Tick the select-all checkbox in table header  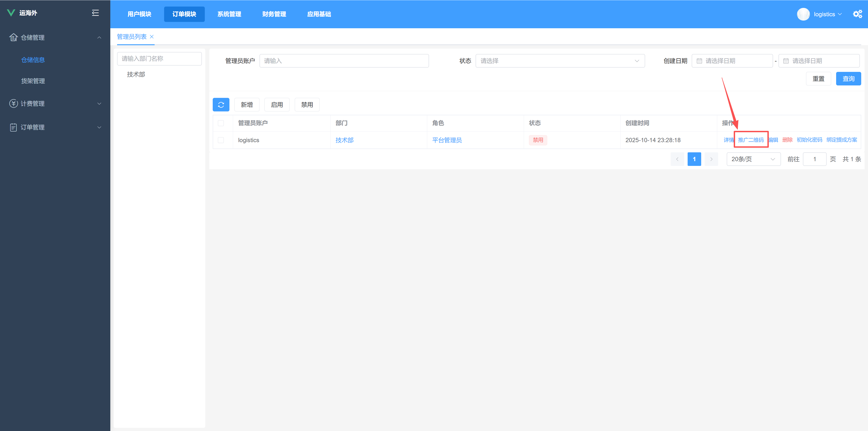(x=221, y=123)
